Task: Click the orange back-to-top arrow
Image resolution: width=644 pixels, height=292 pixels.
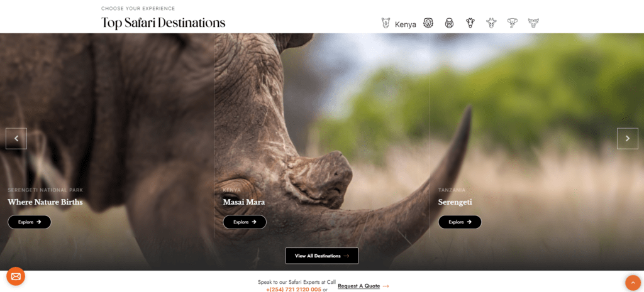Action: coord(633,283)
